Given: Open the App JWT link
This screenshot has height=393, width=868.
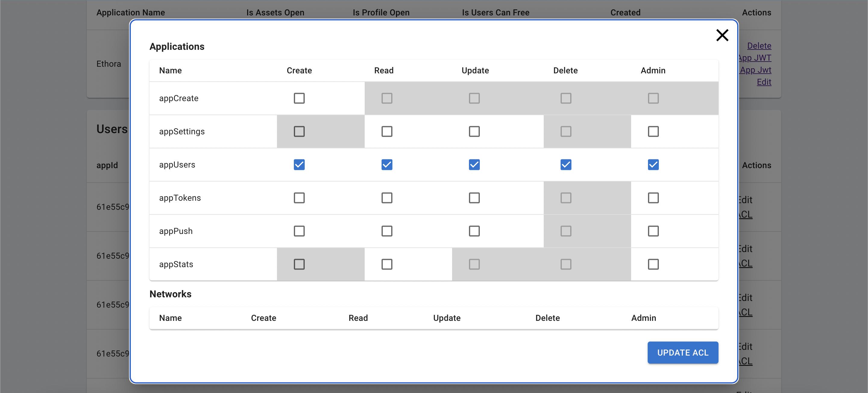Looking at the screenshot, I should (x=755, y=57).
